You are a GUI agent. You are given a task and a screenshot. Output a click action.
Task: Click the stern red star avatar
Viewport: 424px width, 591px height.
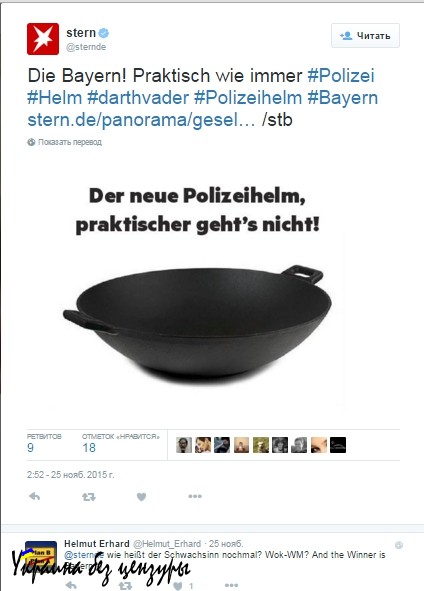pyautogui.click(x=43, y=39)
